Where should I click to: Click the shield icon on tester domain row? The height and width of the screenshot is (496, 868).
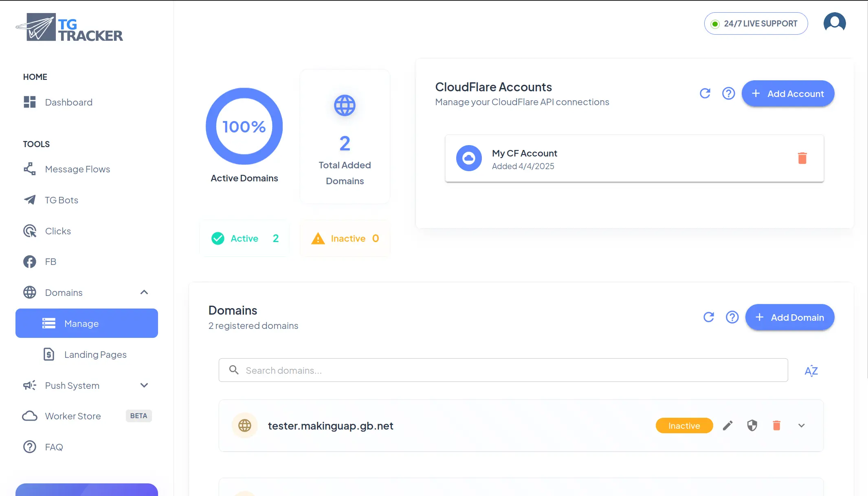tap(752, 425)
